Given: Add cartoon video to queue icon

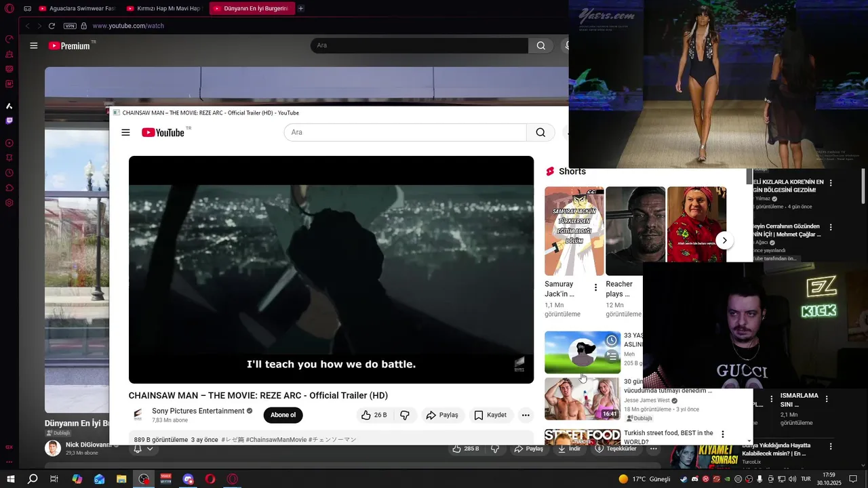Looking at the screenshot, I should [x=612, y=355].
